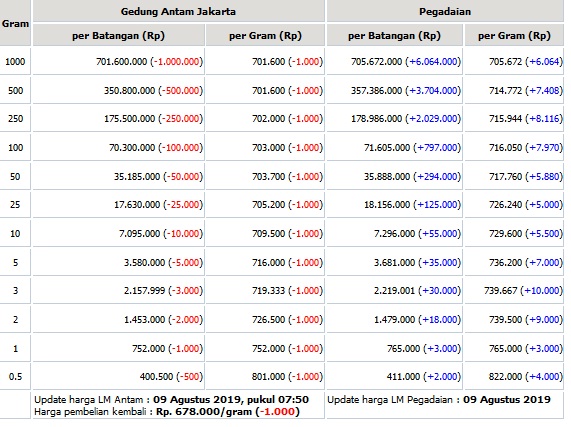
Task: Click Pegadaian per gram value 714.772
Action: click(x=505, y=91)
